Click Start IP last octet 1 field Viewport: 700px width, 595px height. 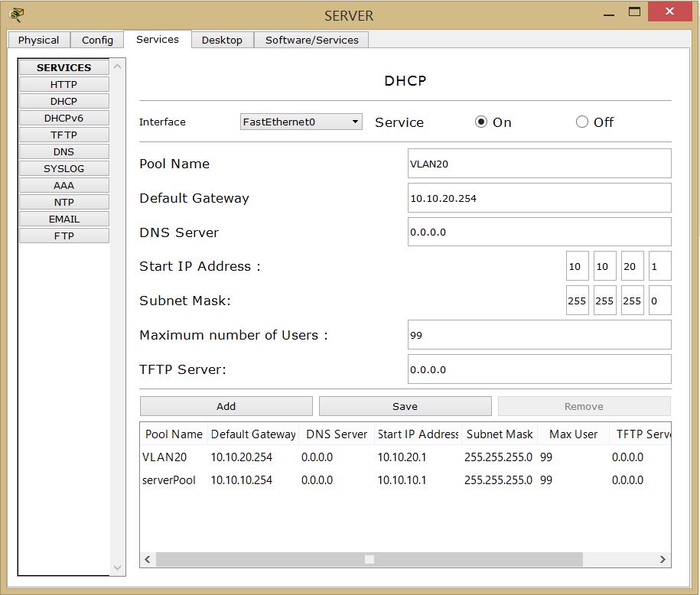click(x=659, y=266)
